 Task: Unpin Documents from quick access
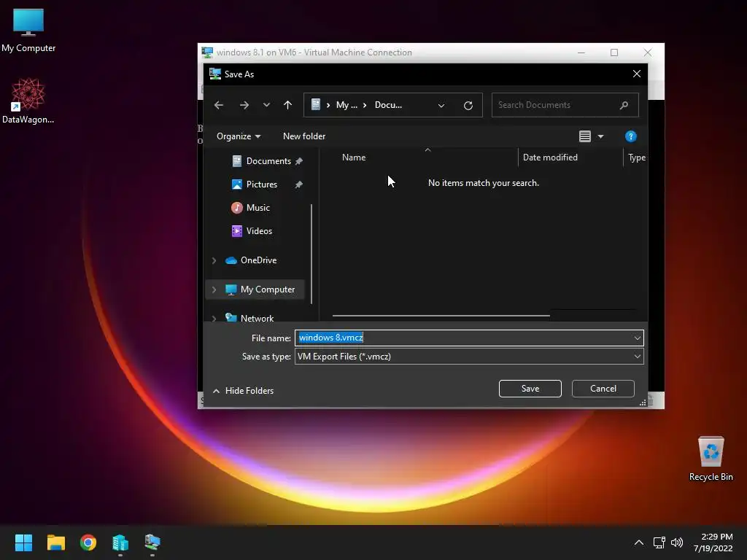click(x=298, y=161)
